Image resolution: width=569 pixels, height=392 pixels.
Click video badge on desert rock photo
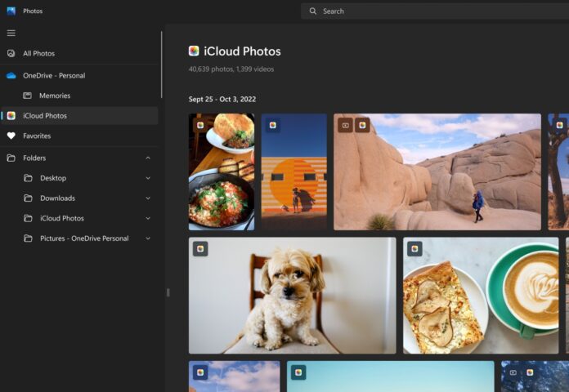(346, 125)
